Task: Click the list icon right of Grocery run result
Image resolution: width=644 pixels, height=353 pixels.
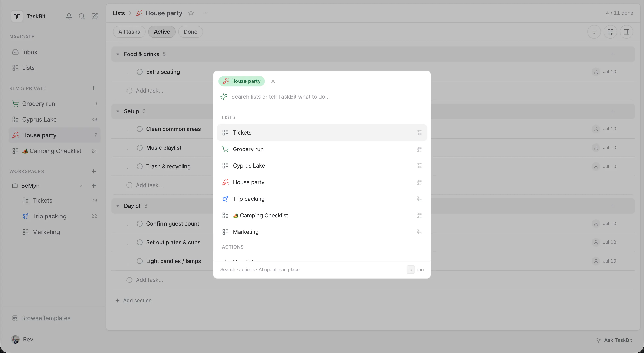Action: [x=419, y=149]
